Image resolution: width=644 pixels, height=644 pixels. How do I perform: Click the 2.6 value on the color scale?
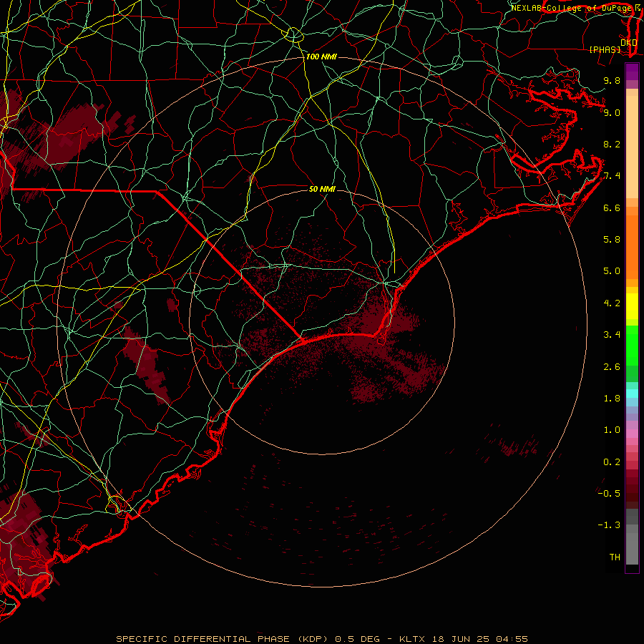612,367
